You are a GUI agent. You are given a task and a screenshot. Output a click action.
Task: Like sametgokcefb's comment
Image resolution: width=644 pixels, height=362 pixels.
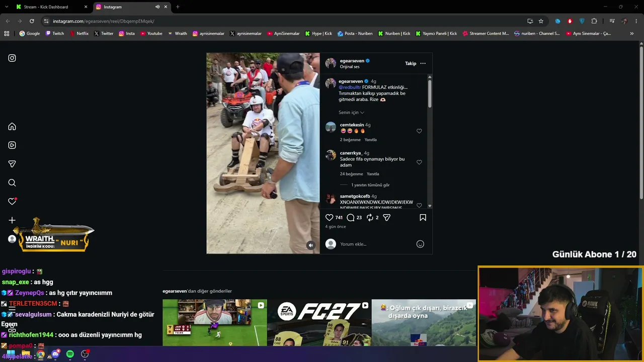(419, 205)
